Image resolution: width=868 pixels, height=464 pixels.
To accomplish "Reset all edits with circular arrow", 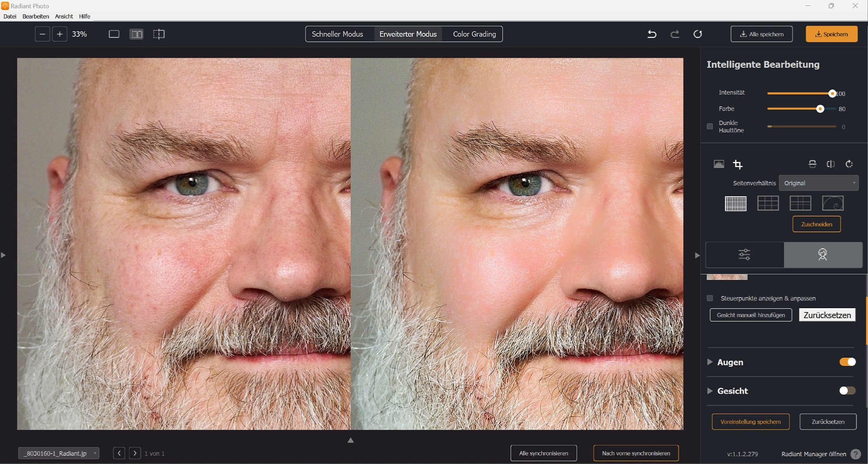I will coord(698,34).
